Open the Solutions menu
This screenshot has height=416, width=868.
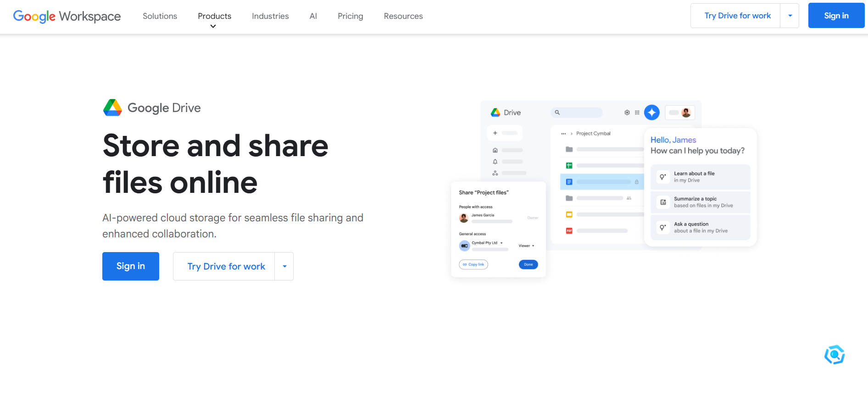point(160,16)
